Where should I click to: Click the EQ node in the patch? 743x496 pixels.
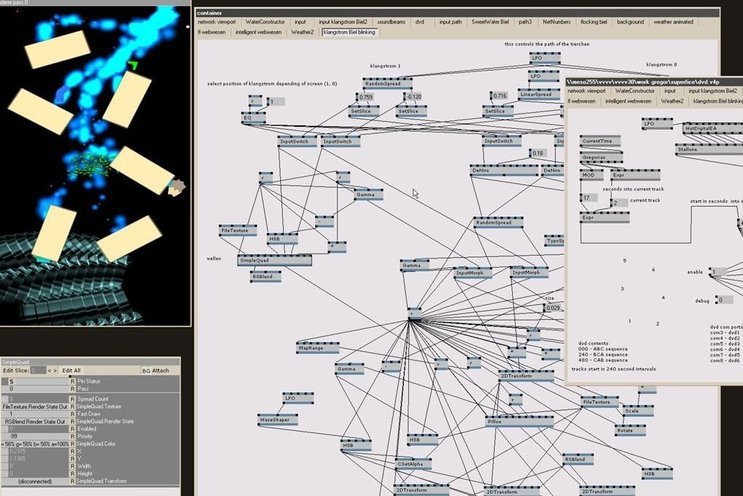tap(247, 117)
